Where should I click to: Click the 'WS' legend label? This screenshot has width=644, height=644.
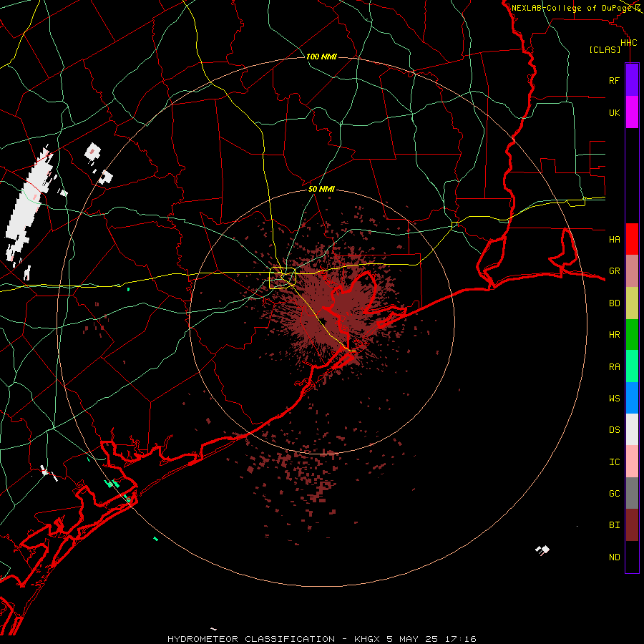(x=614, y=399)
